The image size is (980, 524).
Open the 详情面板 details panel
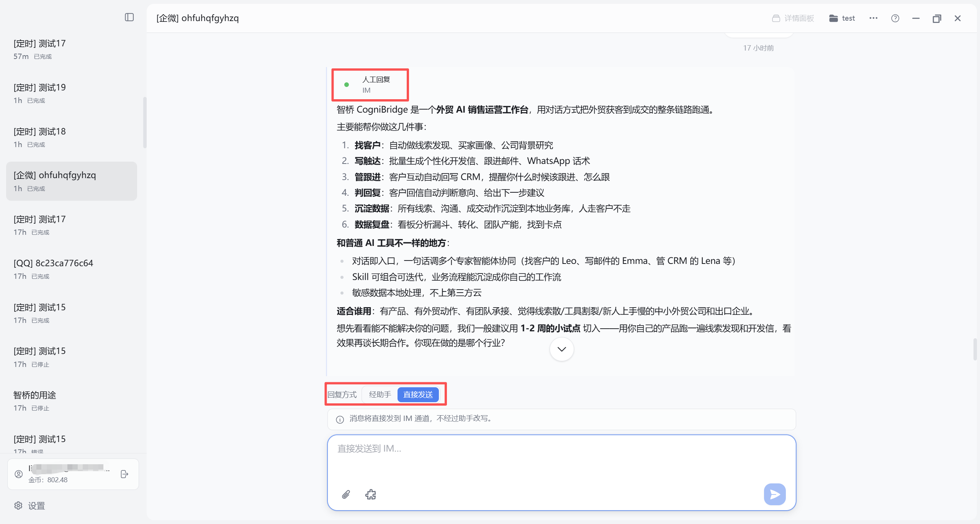793,18
